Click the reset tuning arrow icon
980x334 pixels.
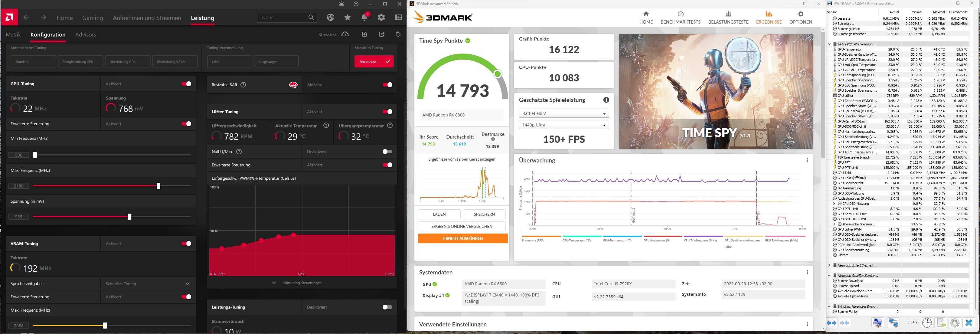[398, 34]
